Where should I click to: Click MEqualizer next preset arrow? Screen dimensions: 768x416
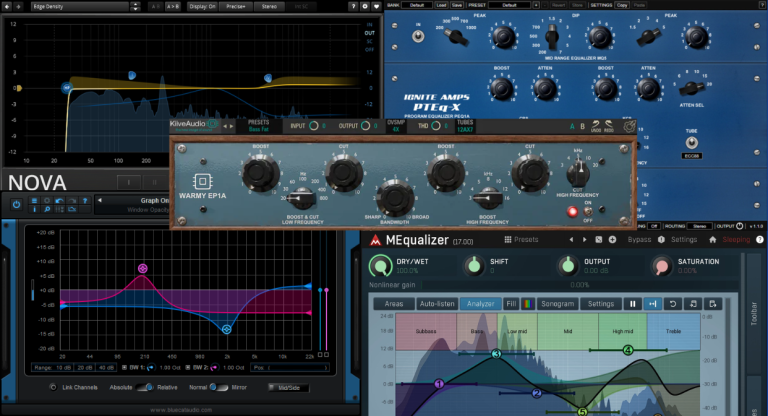point(584,240)
